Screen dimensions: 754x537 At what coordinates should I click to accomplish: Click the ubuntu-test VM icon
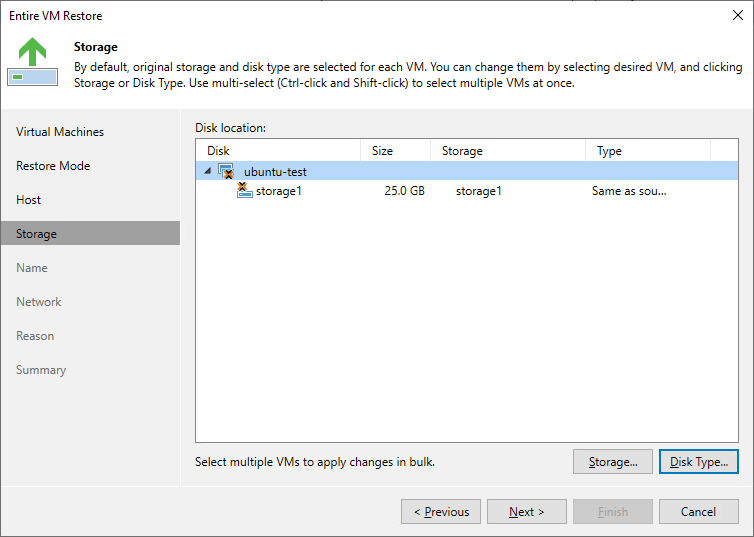(226, 172)
